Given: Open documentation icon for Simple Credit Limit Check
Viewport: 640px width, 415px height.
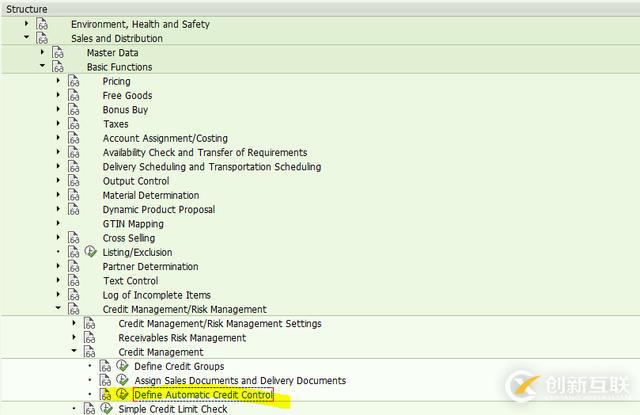Looking at the screenshot, I should tap(89, 409).
